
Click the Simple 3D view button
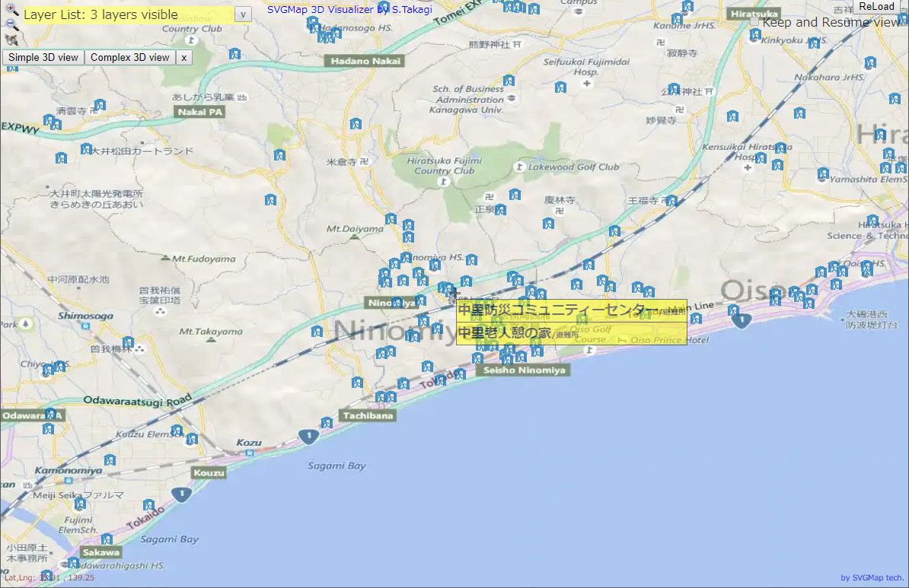[43, 57]
